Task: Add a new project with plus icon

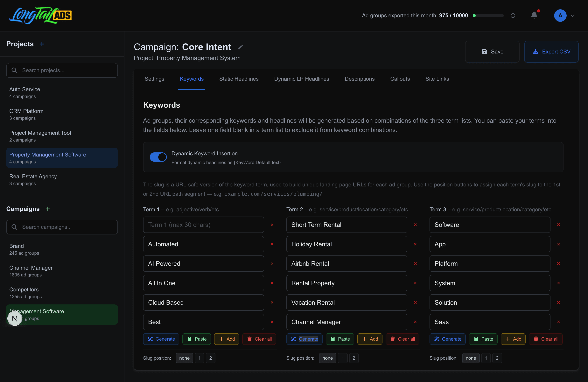Action: (x=42, y=44)
